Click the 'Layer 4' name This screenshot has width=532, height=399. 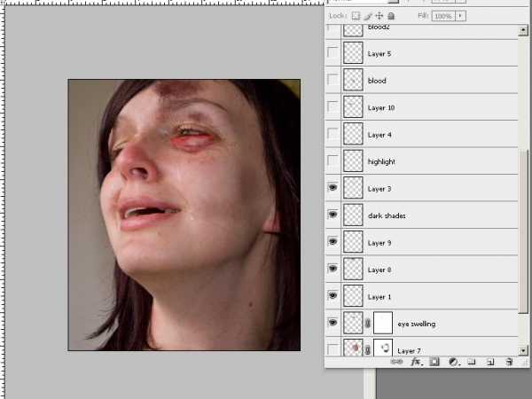[379, 135]
